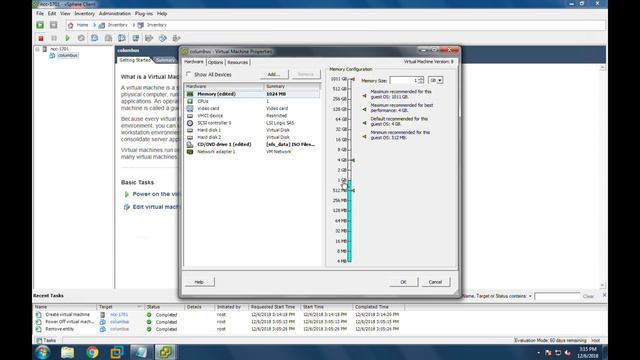Switch to the Resources tab in properties dialog
This screenshot has height=360, width=640.
(x=238, y=62)
